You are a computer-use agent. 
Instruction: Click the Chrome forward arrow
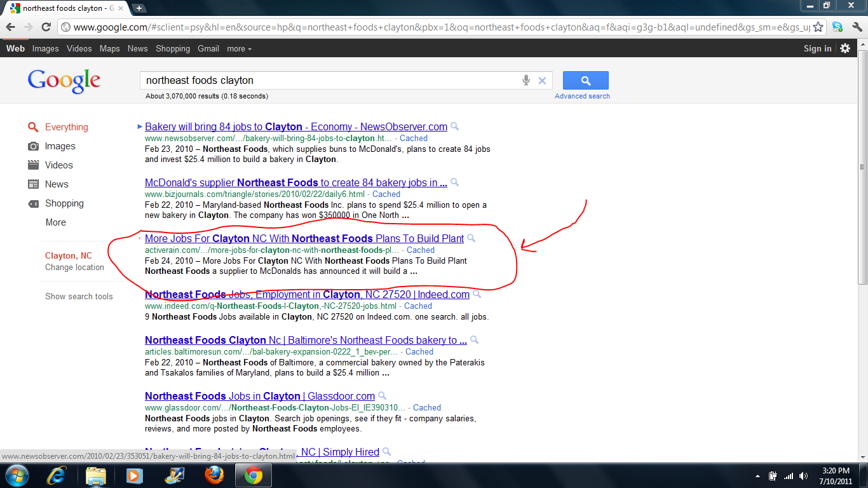[x=28, y=27]
